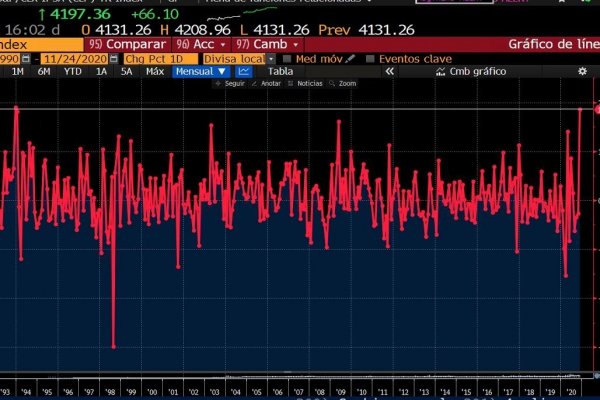Click the pencil icon to edit Med móv
Image resolution: width=600 pixels, height=400 pixels.
(350, 59)
